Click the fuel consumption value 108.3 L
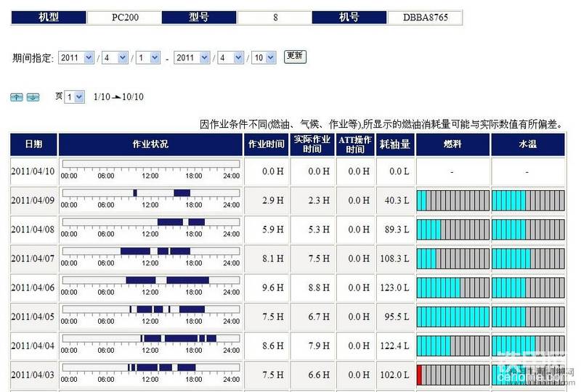The height and width of the screenshot is (392, 581). pos(394,258)
